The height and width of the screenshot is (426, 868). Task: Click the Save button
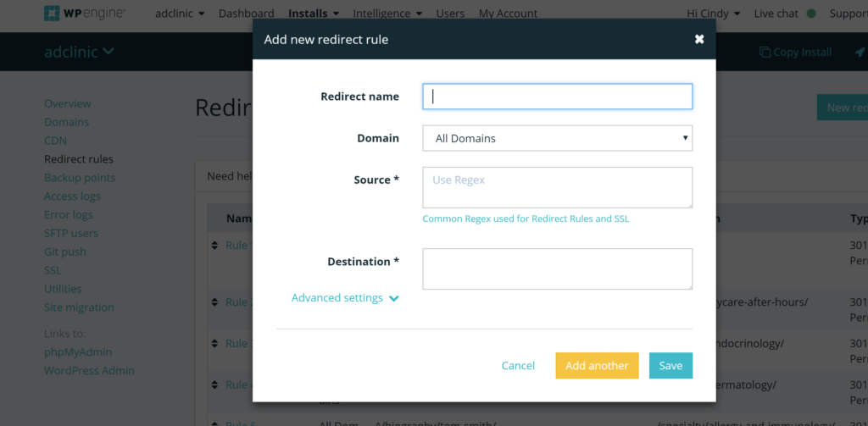coord(671,366)
